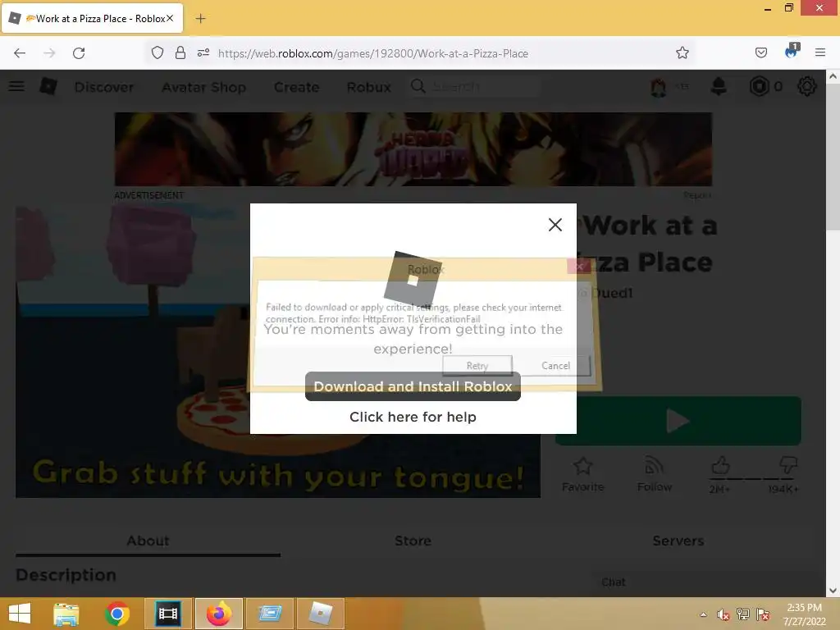This screenshot has width=840, height=630.
Task: Click Download and Install Roblox button
Action: tap(413, 386)
